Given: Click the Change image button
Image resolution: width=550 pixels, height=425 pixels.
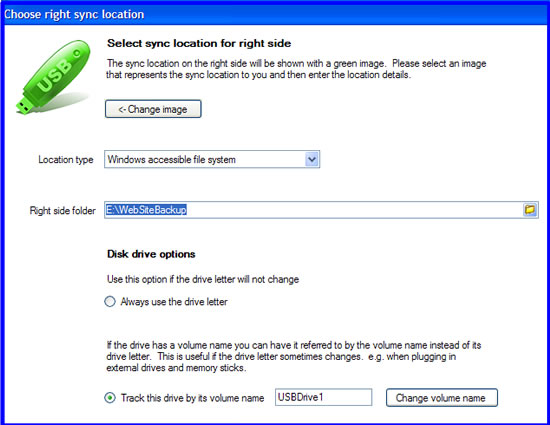Looking at the screenshot, I should click(x=153, y=109).
